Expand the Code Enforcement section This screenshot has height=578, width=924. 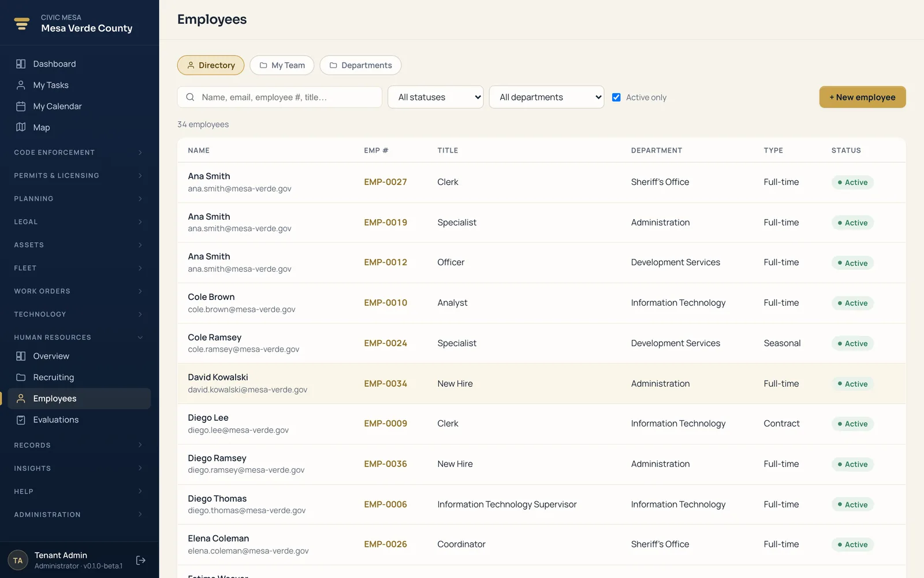click(79, 153)
